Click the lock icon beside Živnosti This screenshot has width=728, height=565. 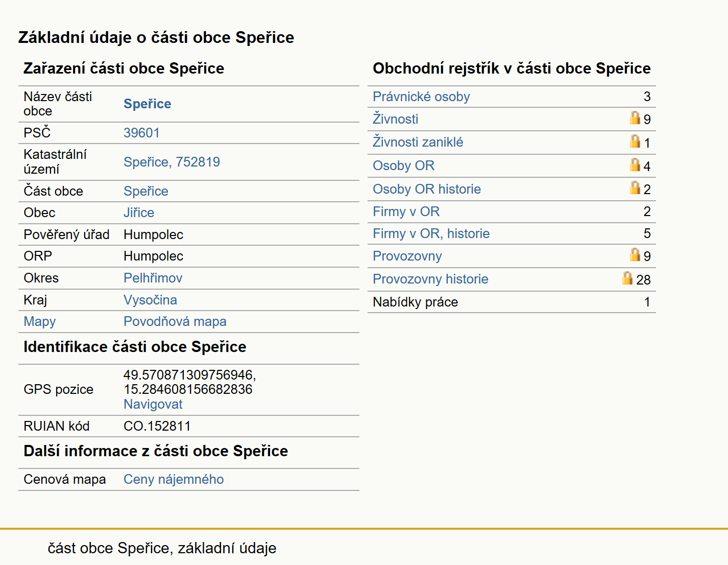[x=635, y=118]
